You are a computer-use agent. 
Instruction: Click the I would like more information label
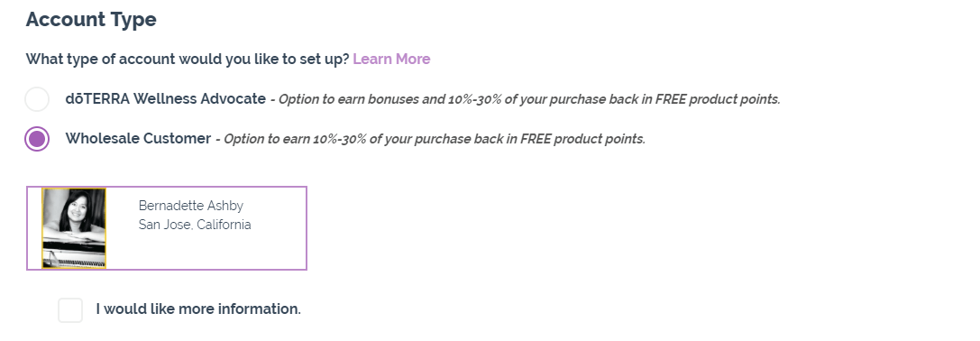tap(198, 309)
